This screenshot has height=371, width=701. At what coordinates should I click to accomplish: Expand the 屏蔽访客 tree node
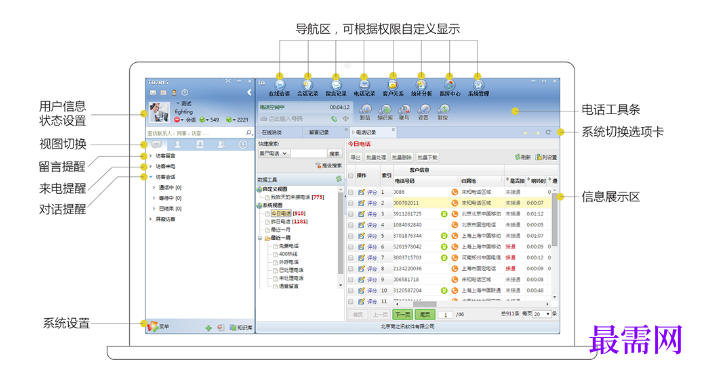[x=151, y=219]
